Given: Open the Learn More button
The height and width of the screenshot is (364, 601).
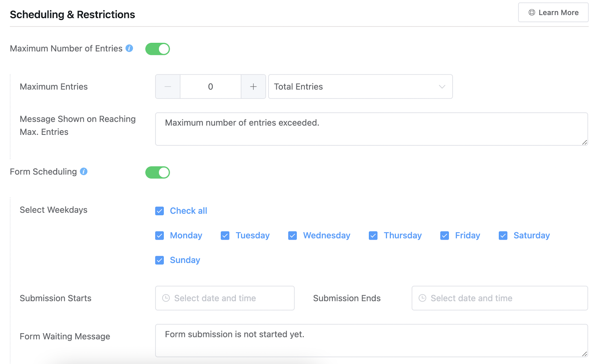Looking at the screenshot, I should point(553,13).
